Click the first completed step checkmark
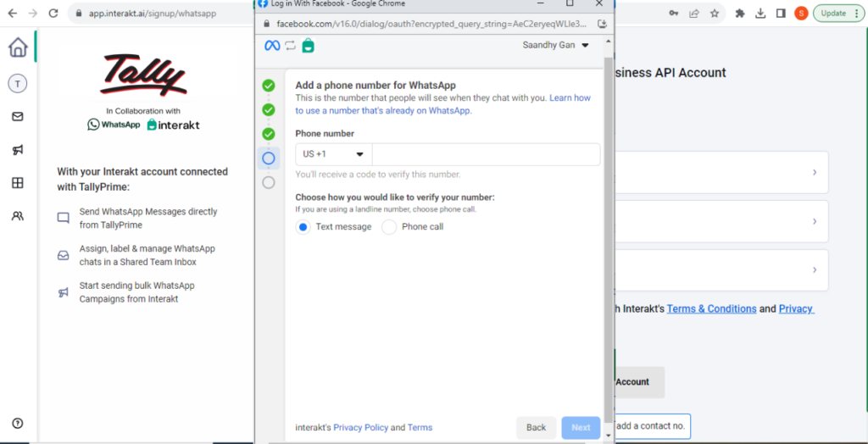The width and height of the screenshot is (868, 444). [269, 86]
